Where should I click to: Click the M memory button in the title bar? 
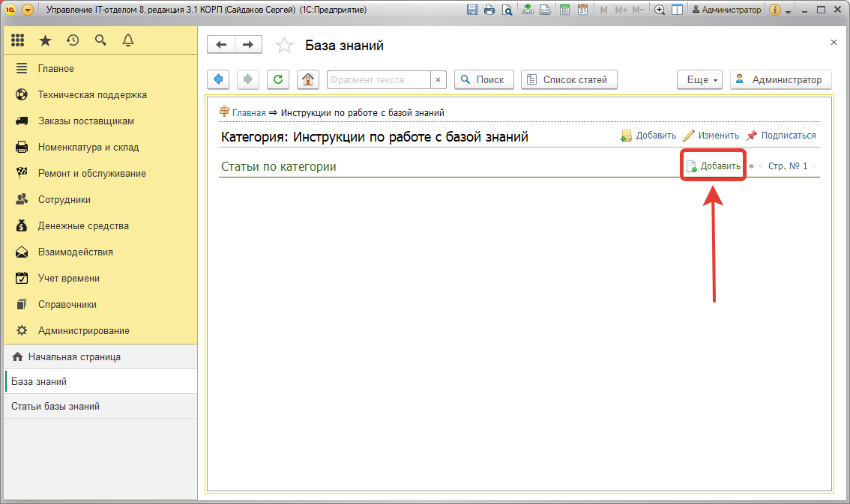(603, 10)
